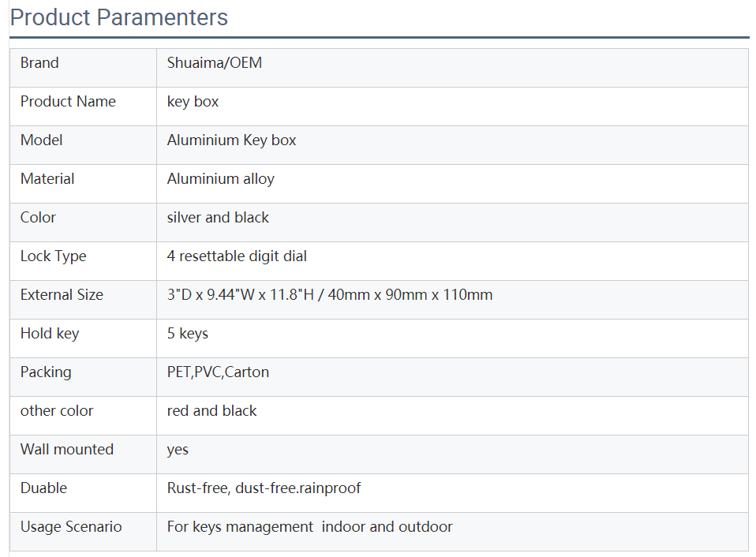Viewport: 756px width, 557px height.
Task: Click the External Size dimensions value
Action: point(330,295)
